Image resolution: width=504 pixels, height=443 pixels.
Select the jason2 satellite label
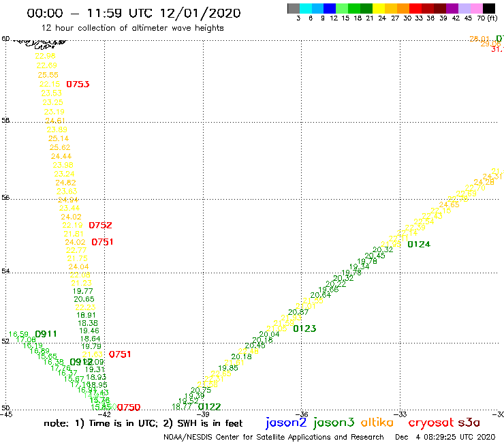[286, 423]
